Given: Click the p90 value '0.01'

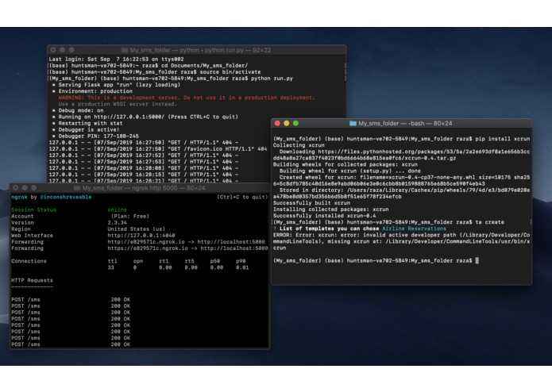Looking at the screenshot, I should click(242, 267).
